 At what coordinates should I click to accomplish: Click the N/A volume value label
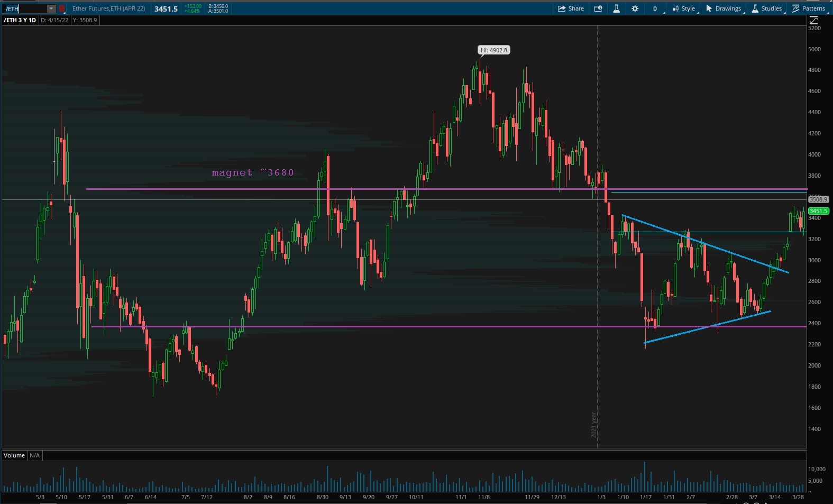pyautogui.click(x=34, y=455)
